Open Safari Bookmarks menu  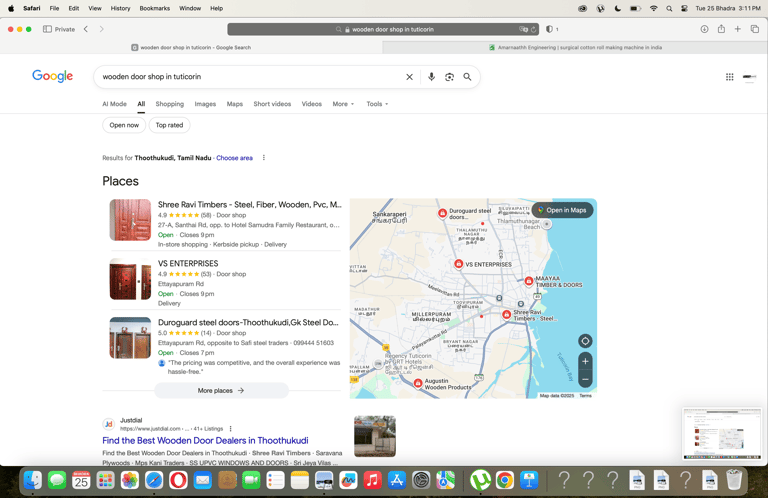click(154, 8)
